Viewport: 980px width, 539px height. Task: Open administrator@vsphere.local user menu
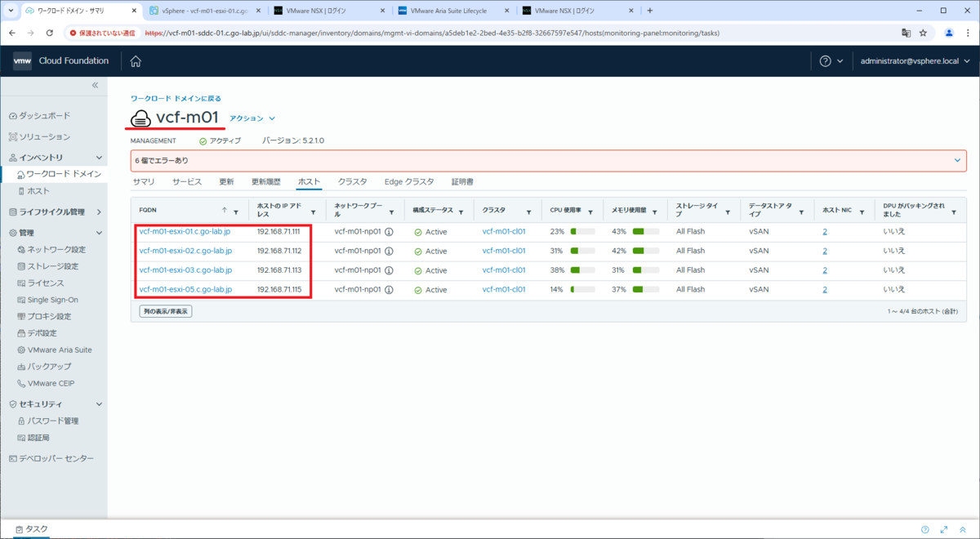[915, 61]
